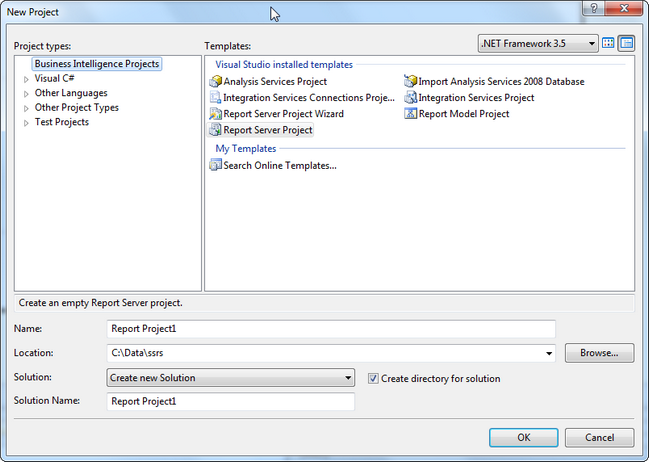Viewport: 649px width, 462px height.
Task: Switch templates to small icons view
Action: tap(627, 43)
